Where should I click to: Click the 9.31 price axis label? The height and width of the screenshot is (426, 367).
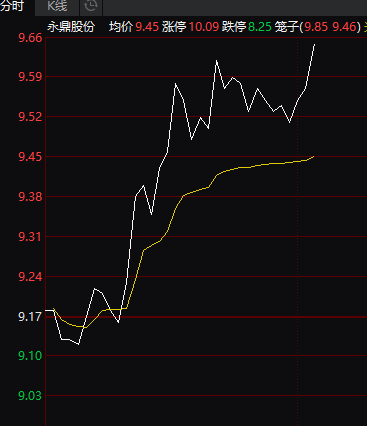tap(30, 237)
